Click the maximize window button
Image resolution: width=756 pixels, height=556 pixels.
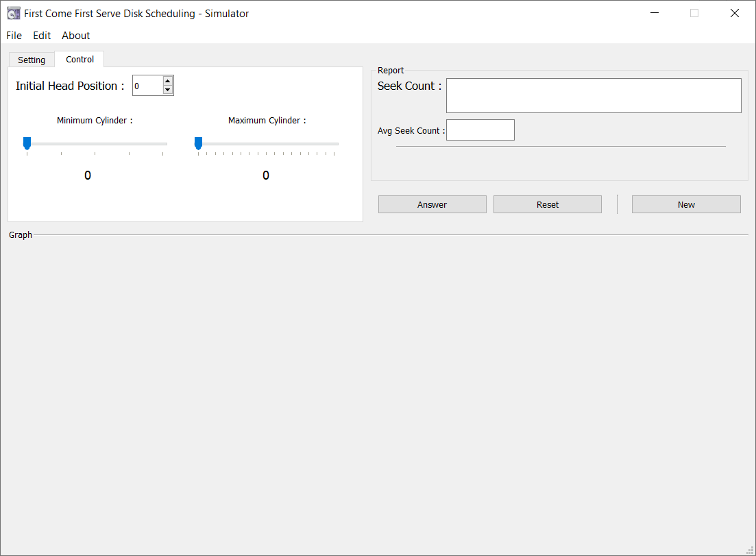(694, 13)
